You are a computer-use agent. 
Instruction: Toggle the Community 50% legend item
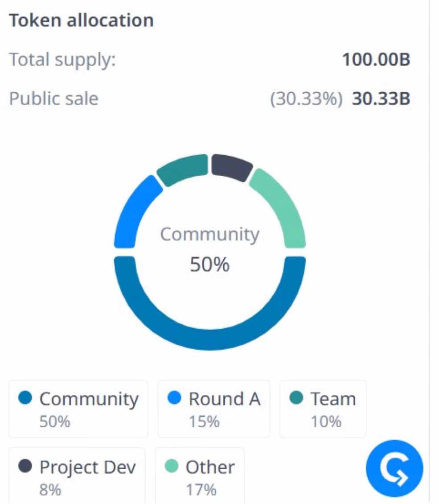coord(78,409)
